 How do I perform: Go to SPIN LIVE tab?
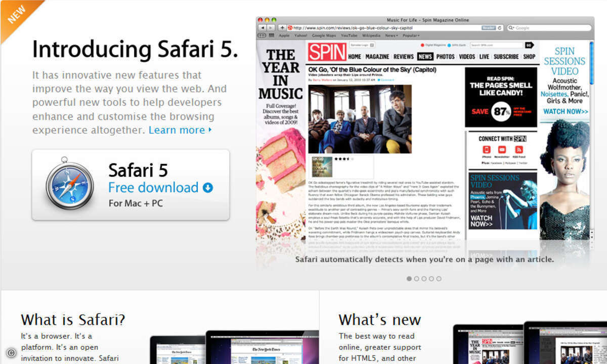point(484,57)
